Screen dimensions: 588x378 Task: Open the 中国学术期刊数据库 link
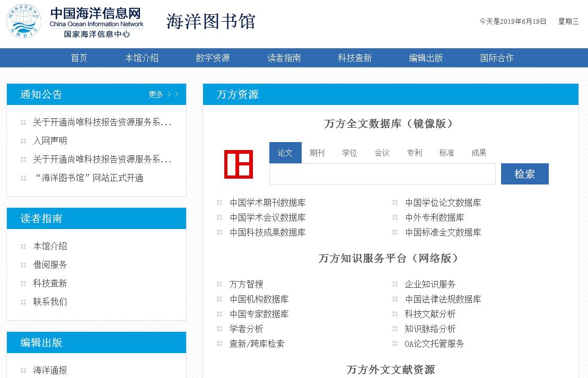(267, 203)
